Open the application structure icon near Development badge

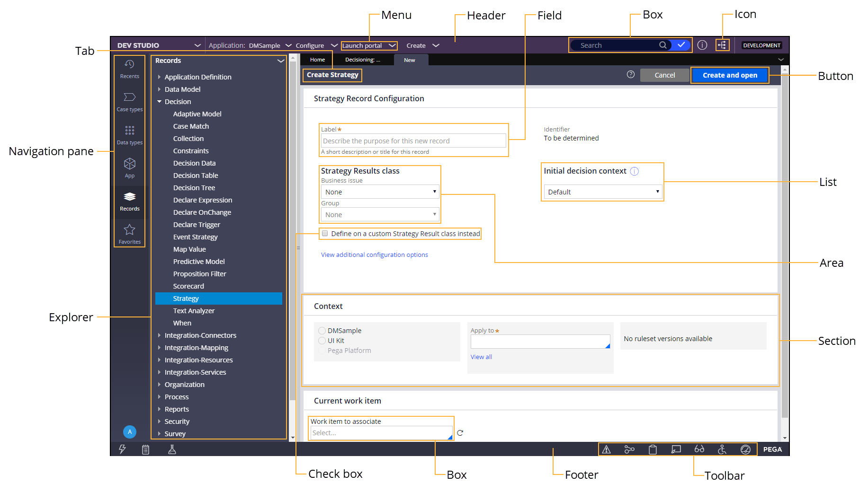[722, 45]
